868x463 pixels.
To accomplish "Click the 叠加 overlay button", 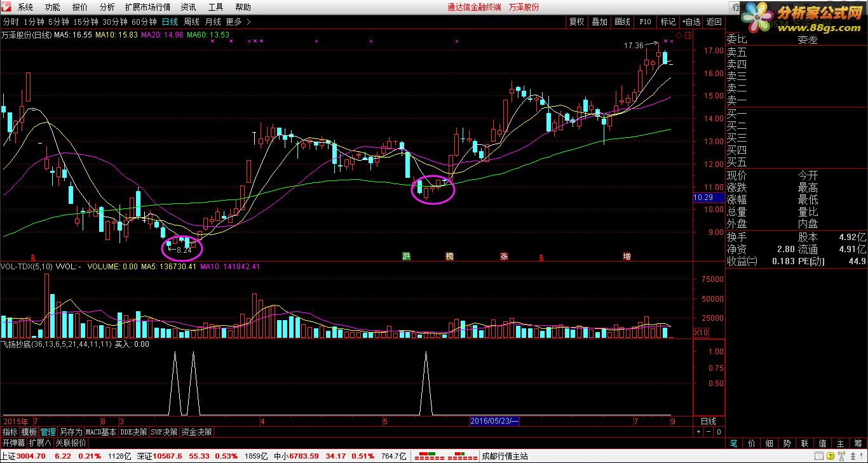I will tap(600, 22).
